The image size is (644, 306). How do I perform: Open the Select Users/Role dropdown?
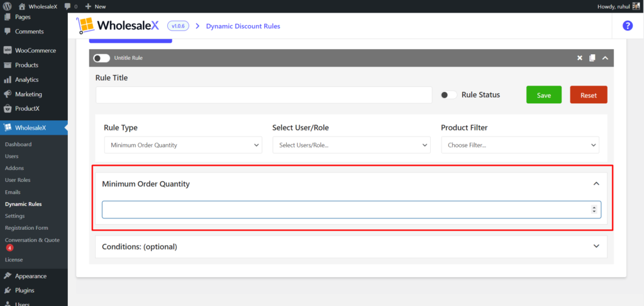click(352, 145)
